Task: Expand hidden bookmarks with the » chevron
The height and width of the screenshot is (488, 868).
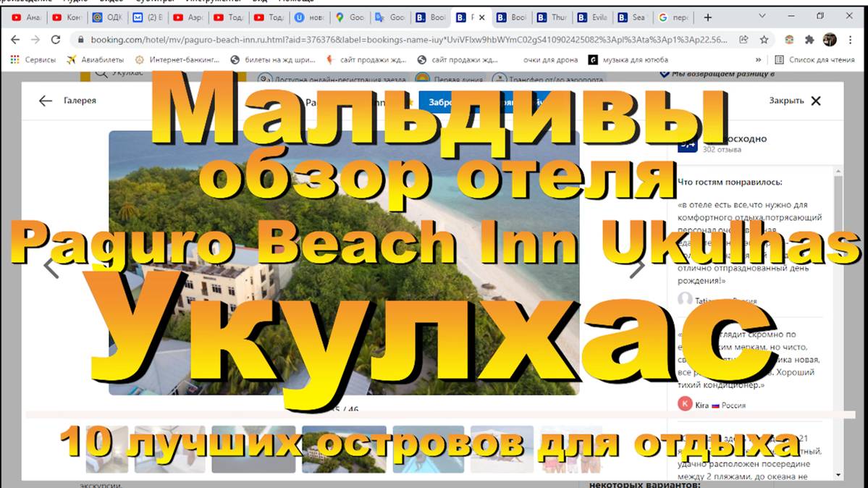Action: tap(759, 59)
